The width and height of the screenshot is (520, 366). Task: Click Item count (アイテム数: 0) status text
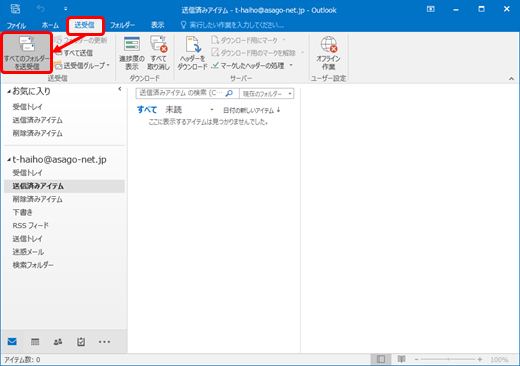pyautogui.click(x=22, y=360)
